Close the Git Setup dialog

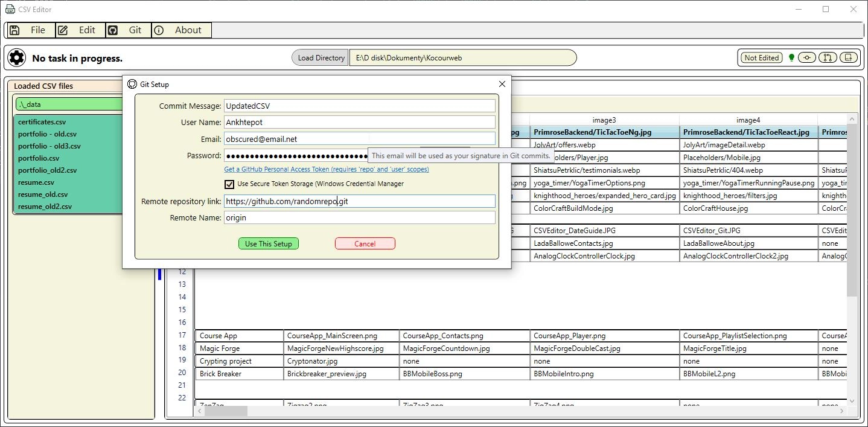coord(502,84)
